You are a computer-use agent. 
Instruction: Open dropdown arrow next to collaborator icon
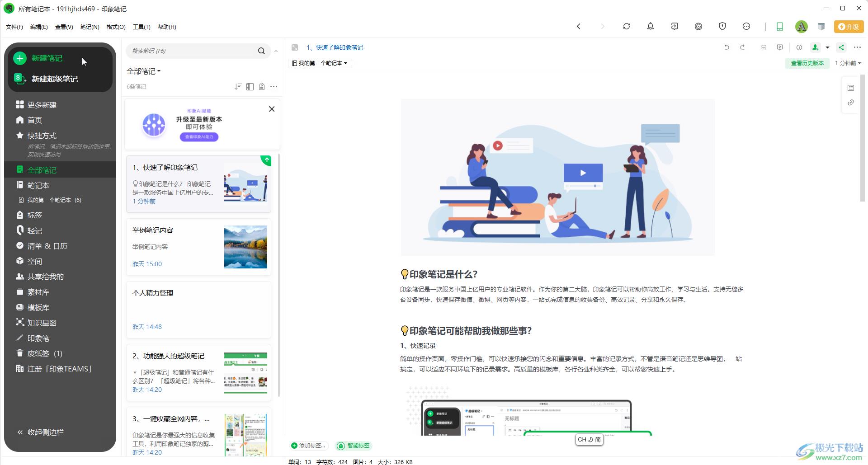pos(827,47)
